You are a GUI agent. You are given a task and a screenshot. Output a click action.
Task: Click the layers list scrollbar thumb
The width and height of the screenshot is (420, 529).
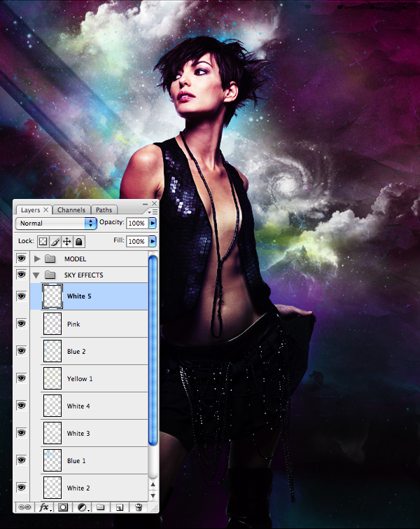click(x=153, y=350)
